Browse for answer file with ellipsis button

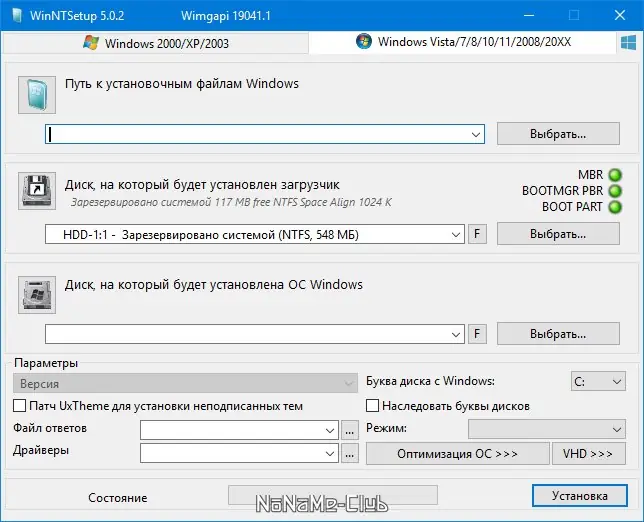[x=350, y=430]
